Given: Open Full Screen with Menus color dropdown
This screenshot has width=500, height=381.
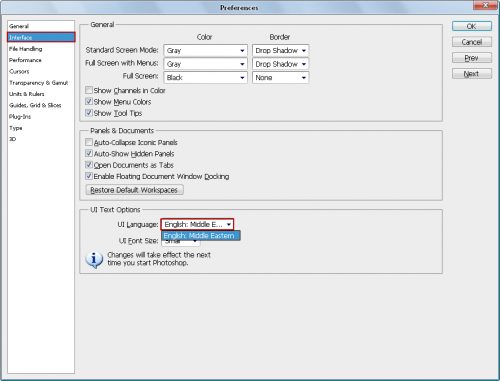Looking at the screenshot, I should click(205, 64).
